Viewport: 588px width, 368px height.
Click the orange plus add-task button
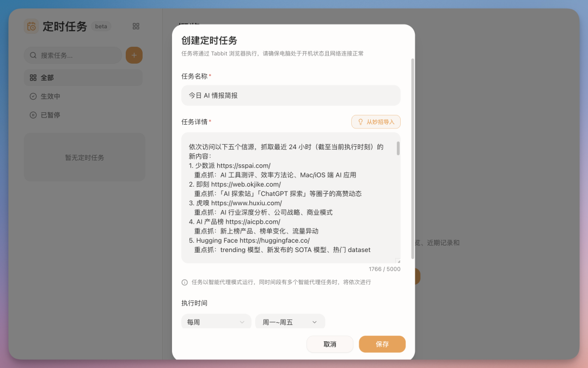[x=134, y=55]
